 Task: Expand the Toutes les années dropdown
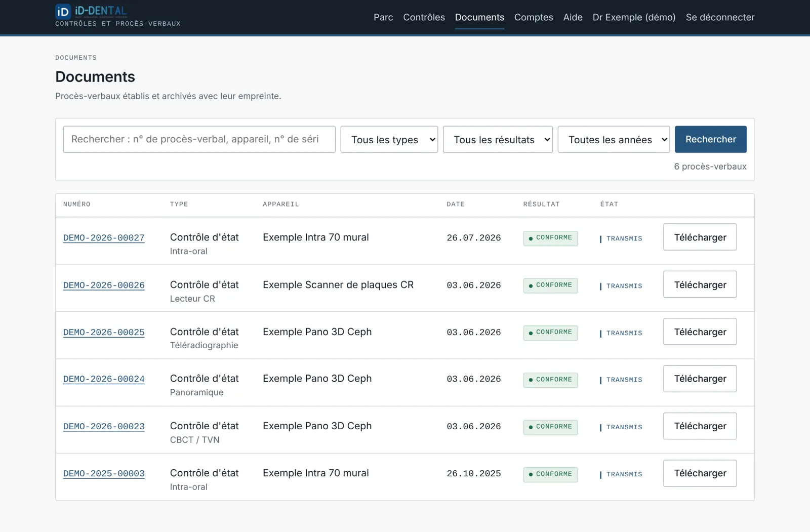click(x=614, y=139)
